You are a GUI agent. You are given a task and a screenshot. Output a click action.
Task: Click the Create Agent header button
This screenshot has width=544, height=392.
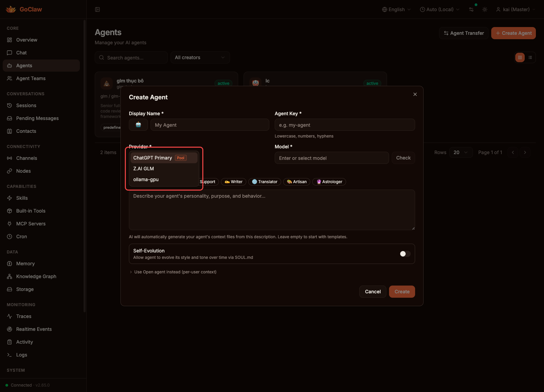point(514,33)
